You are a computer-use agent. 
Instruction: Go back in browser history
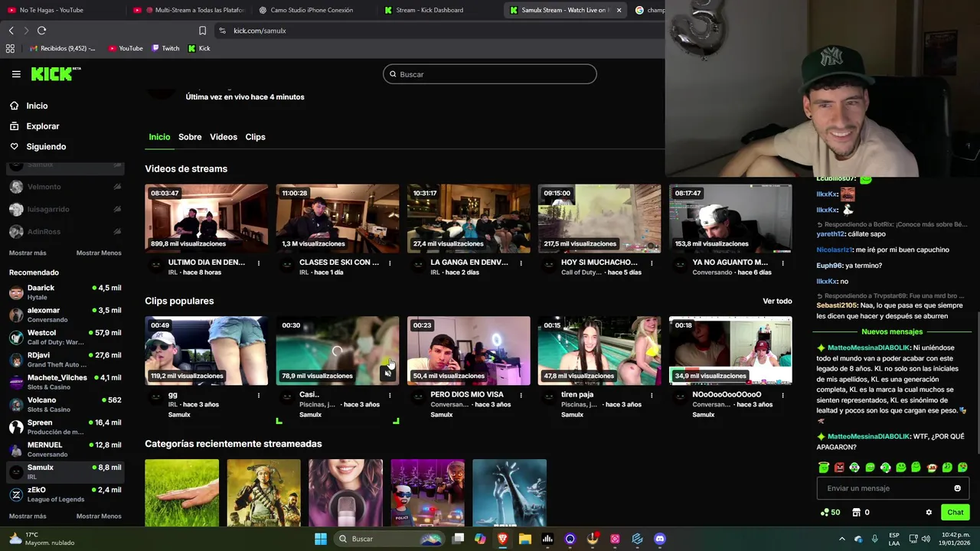pos(11,31)
